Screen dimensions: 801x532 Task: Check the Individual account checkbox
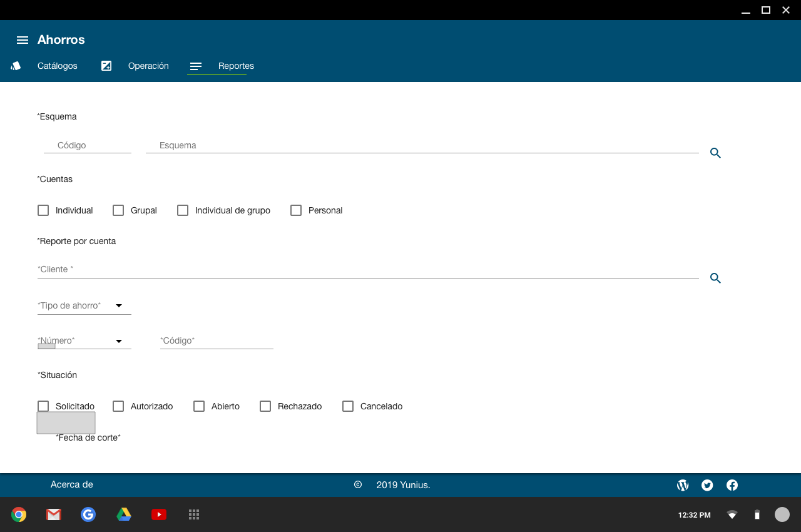[x=43, y=210]
